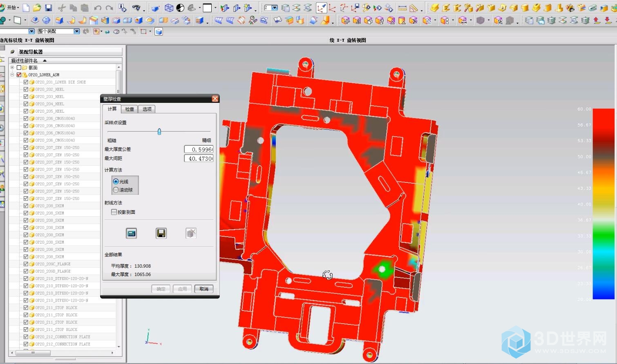Click the green band of the color legend
Viewport: 617px width, 364px height.
point(604,235)
